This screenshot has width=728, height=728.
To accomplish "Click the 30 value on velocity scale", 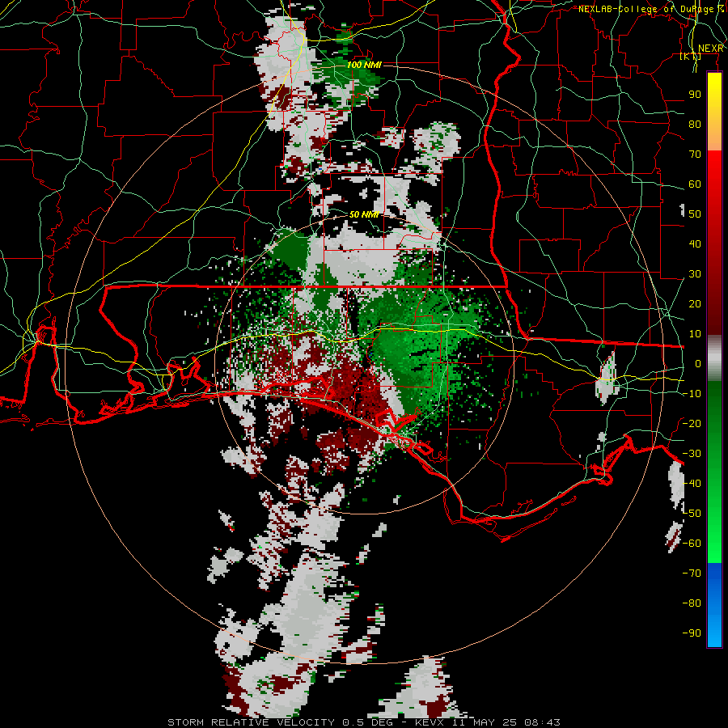I will 695,274.
